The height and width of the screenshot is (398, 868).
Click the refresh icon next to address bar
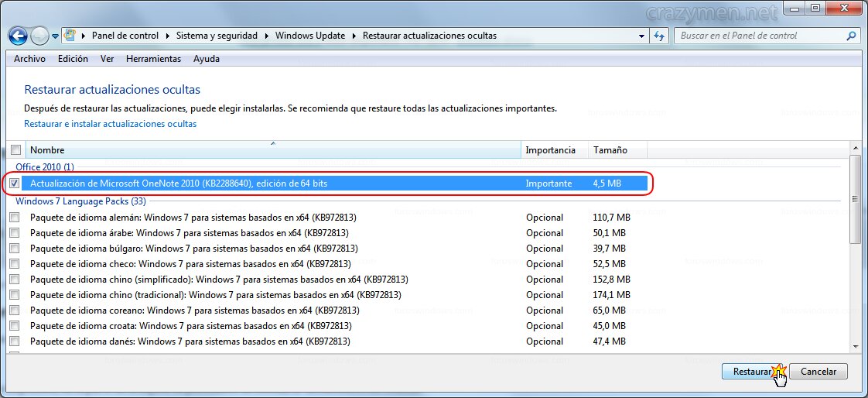coord(659,36)
